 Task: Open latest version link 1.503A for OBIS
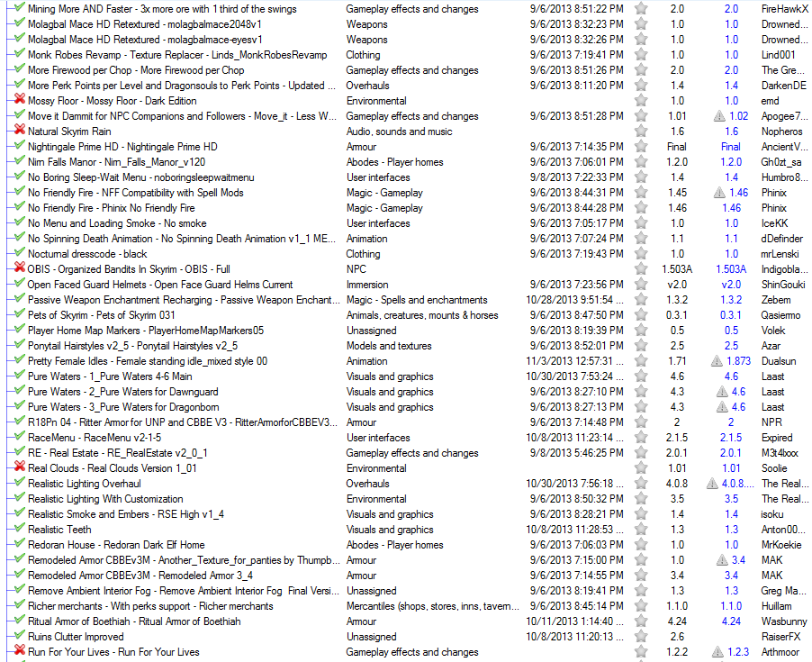(x=731, y=269)
